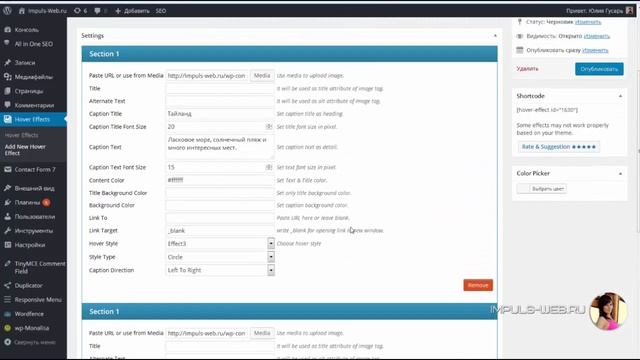Click the Rate & Suggestion button
The height and width of the screenshot is (360, 640).
[558, 147]
